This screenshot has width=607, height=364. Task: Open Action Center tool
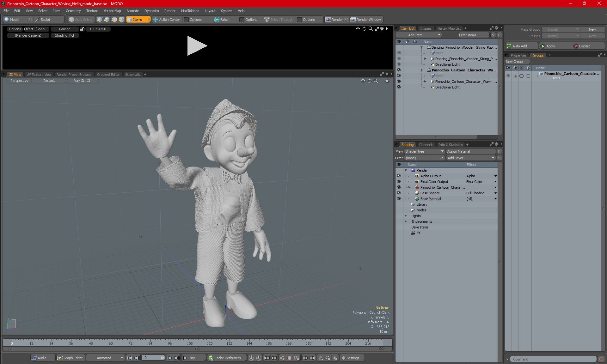click(x=167, y=20)
